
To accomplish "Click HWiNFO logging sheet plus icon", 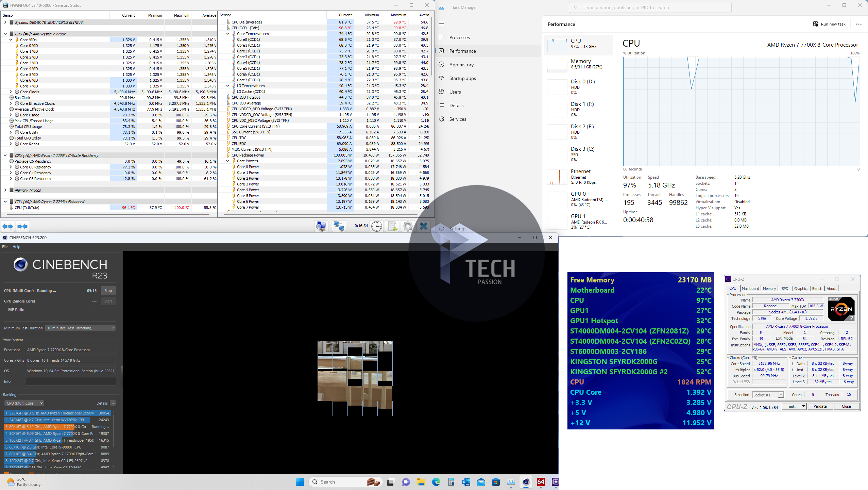I will pos(393,226).
